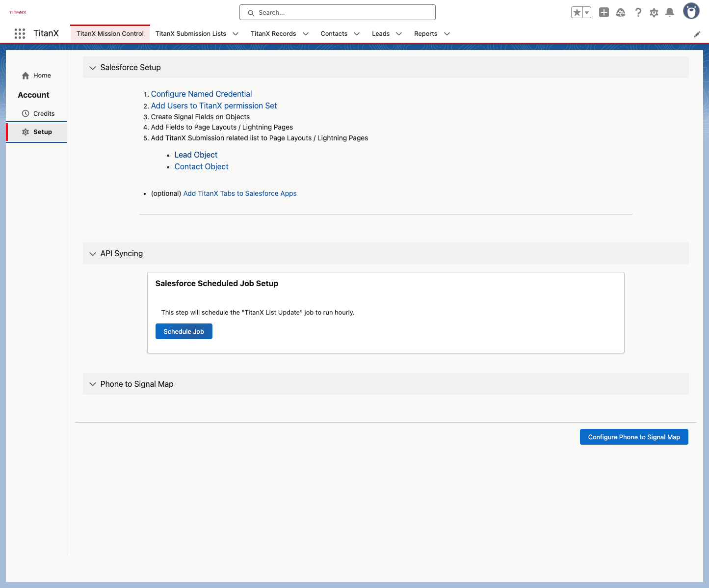Expand the Contacts tab dropdown chevron
The width and height of the screenshot is (709, 588).
coord(357,34)
